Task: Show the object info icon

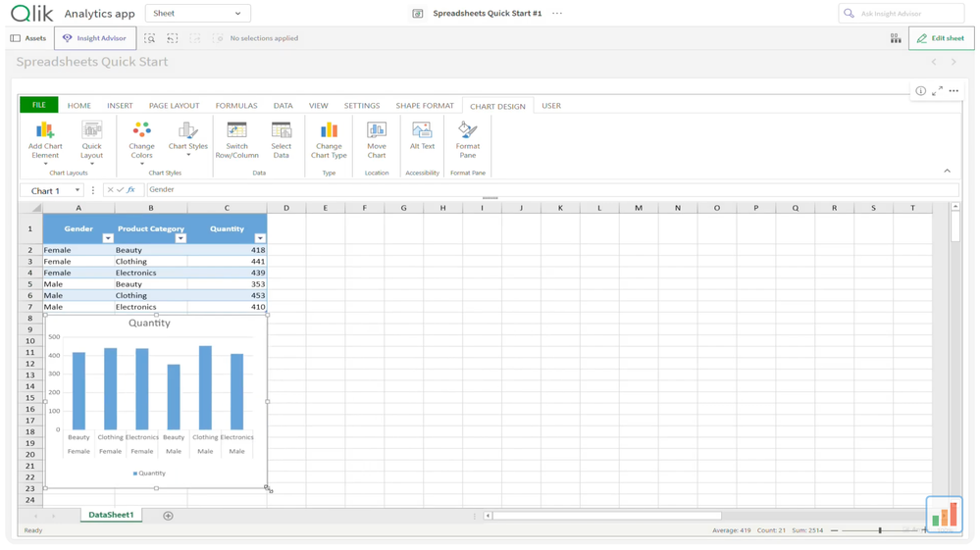Action: point(920,91)
